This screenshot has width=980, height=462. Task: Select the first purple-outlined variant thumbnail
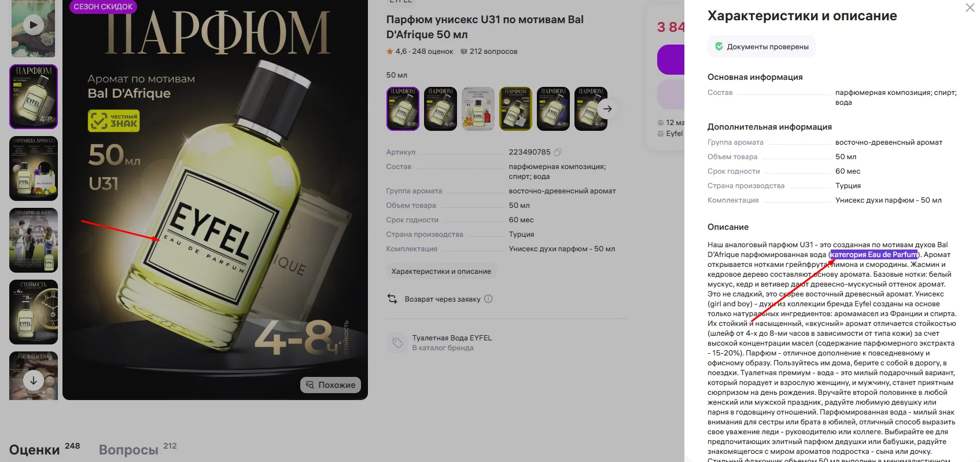[403, 109]
